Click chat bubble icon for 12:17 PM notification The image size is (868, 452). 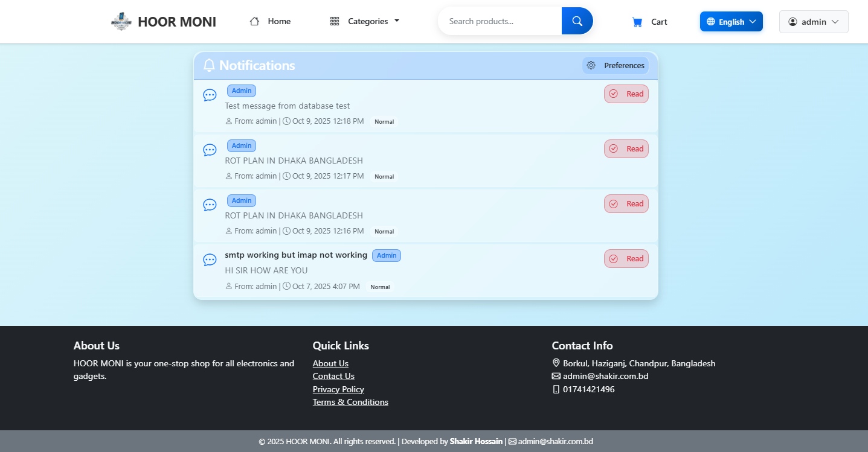pos(210,150)
